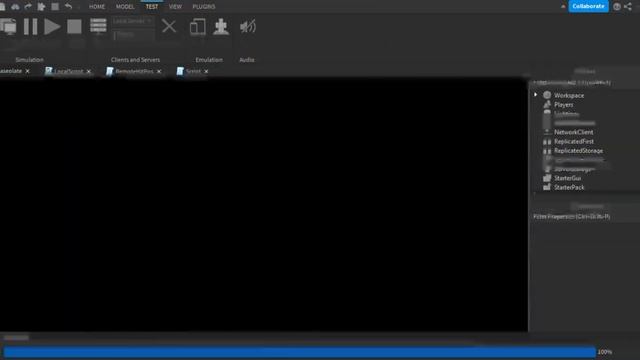The width and height of the screenshot is (640, 360).
Task: Close the Script document tab
Action: (x=206, y=71)
